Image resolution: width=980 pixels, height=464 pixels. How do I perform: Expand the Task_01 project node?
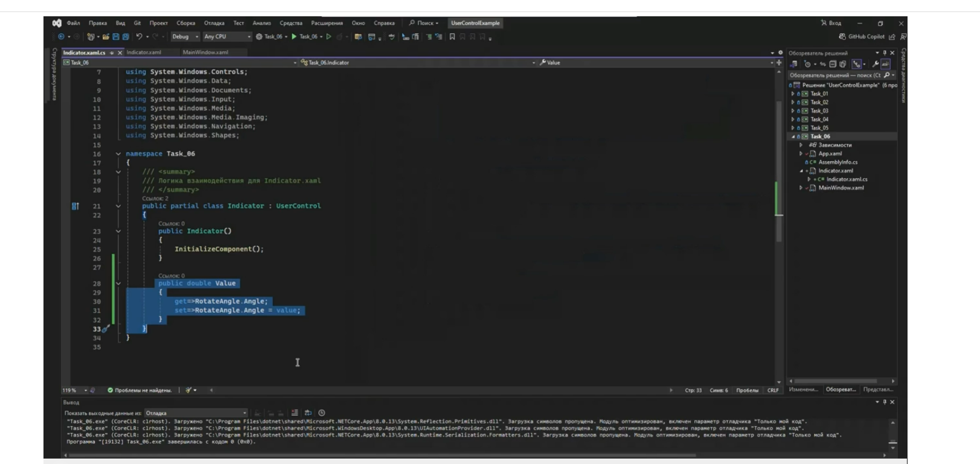coord(793,94)
